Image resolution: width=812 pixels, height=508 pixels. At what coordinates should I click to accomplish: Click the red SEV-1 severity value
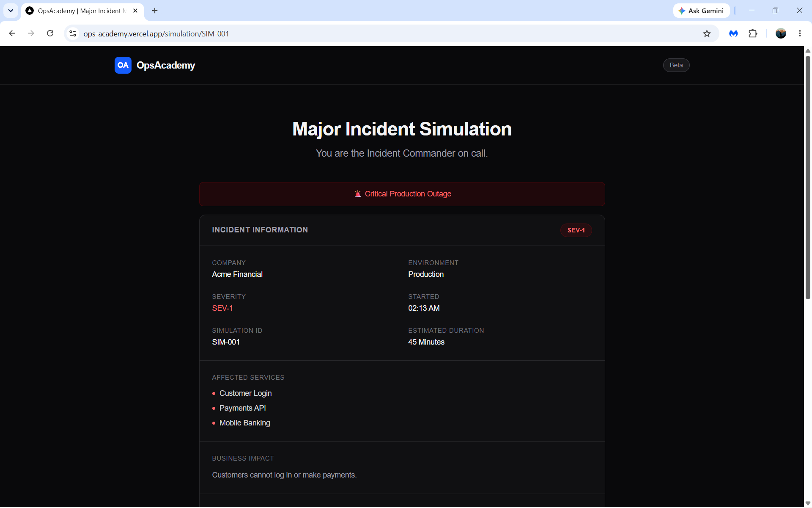pyautogui.click(x=222, y=308)
